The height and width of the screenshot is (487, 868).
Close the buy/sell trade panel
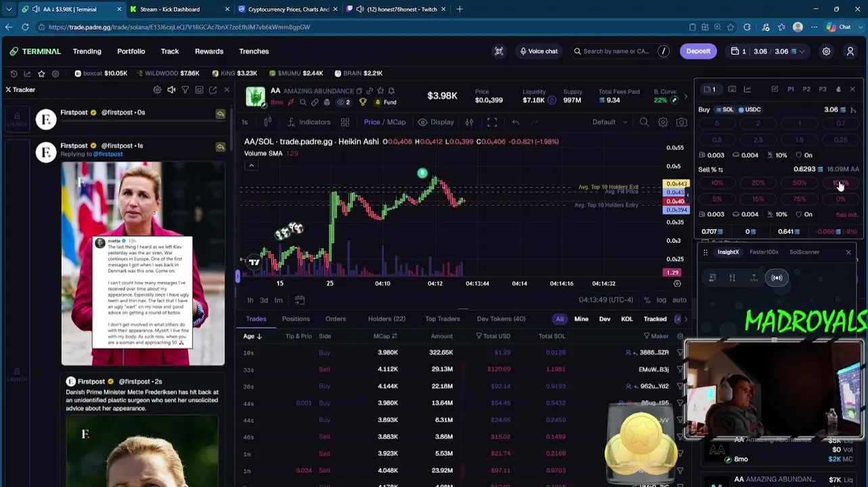pyautogui.click(x=852, y=89)
